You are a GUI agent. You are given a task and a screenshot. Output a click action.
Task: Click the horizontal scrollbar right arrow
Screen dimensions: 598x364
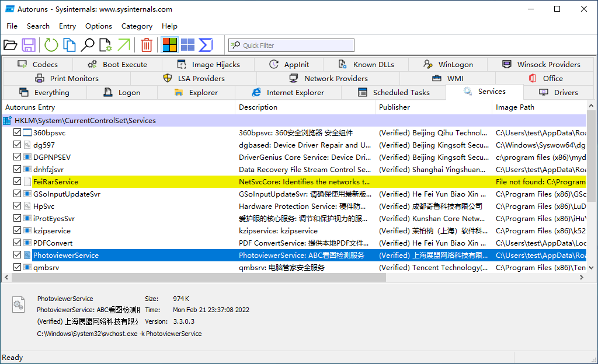coord(582,278)
